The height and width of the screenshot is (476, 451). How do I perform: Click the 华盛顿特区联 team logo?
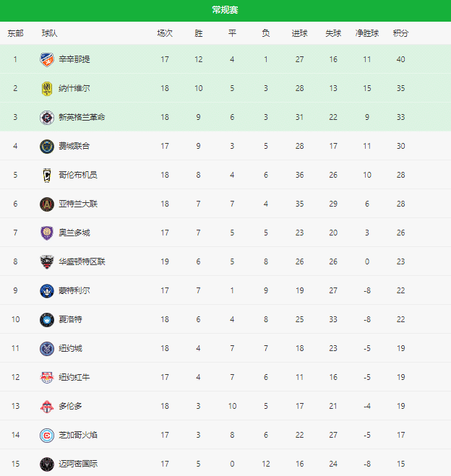pos(47,261)
